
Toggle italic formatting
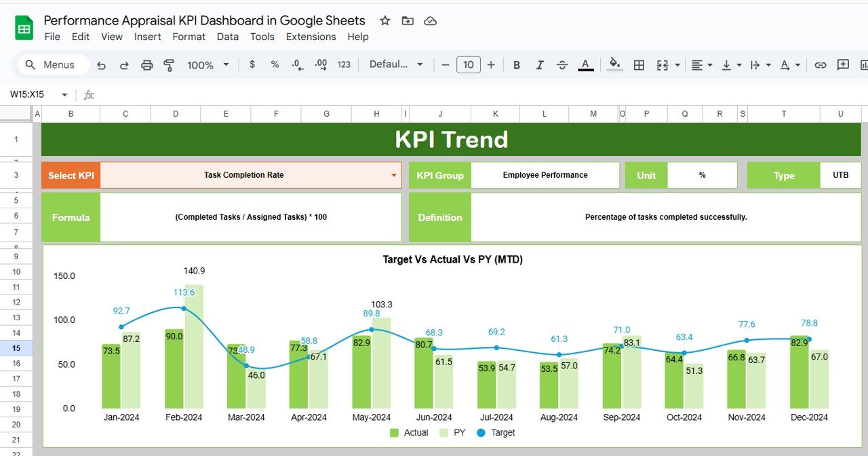[x=539, y=64]
